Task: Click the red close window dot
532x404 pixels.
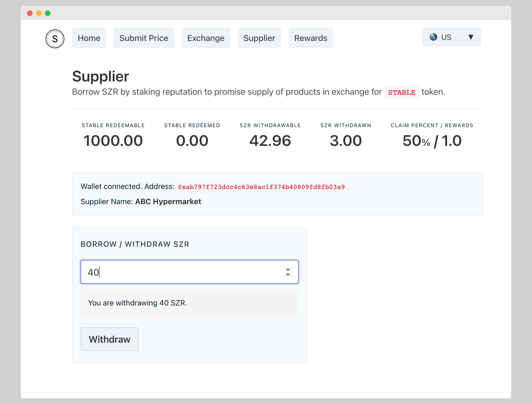Action: pyautogui.click(x=30, y=13)
